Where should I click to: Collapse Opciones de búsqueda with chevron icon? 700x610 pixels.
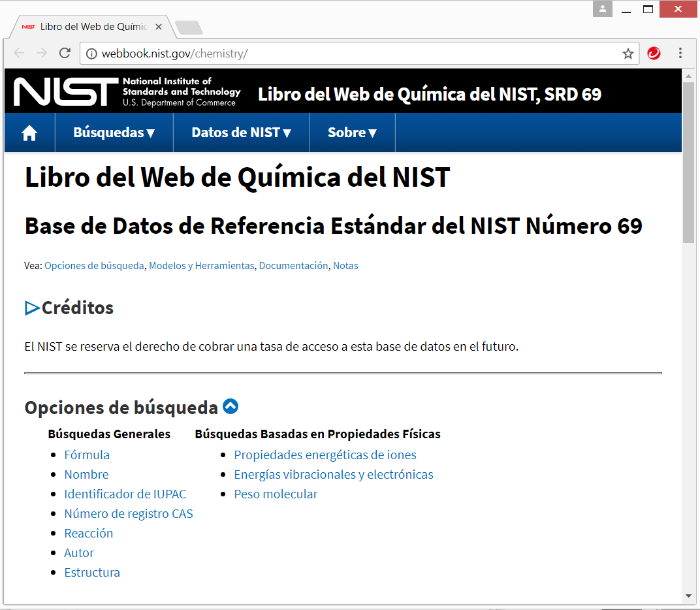pyautogui.click(x=231, y=406)
